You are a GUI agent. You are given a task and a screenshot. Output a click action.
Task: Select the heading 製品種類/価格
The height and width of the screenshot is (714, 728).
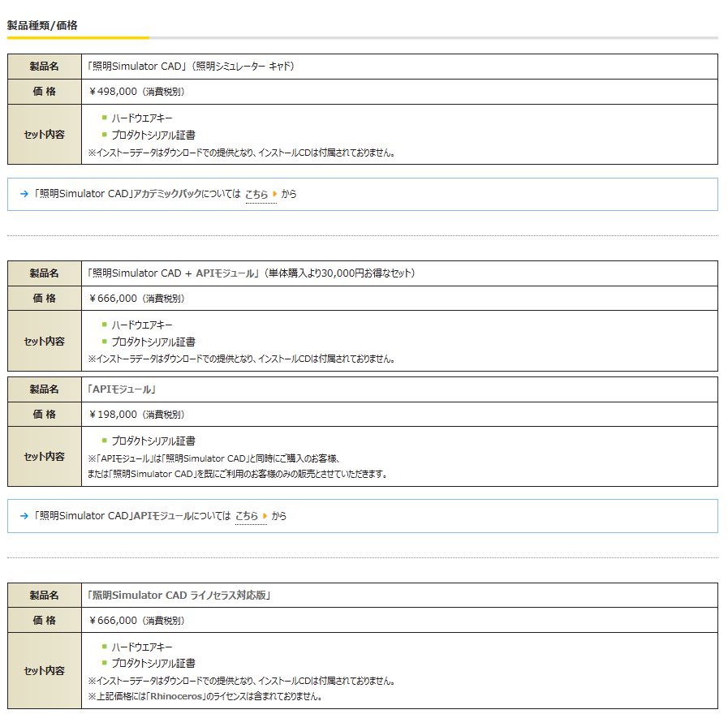[x=42, y=25]
